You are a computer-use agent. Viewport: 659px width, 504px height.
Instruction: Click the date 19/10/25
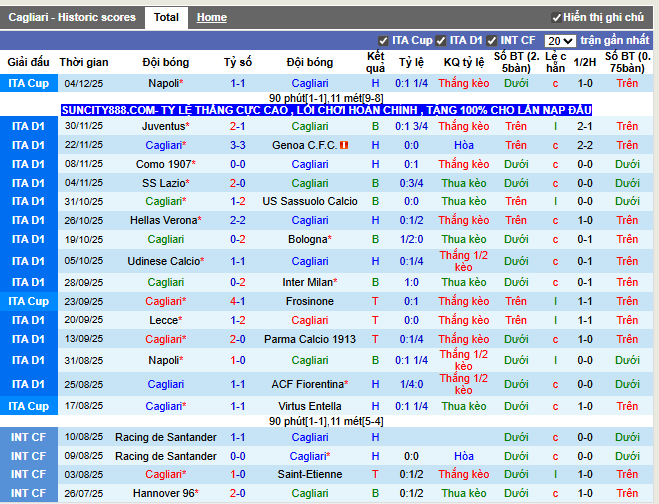pyautogui.click(x=84, y=239)
